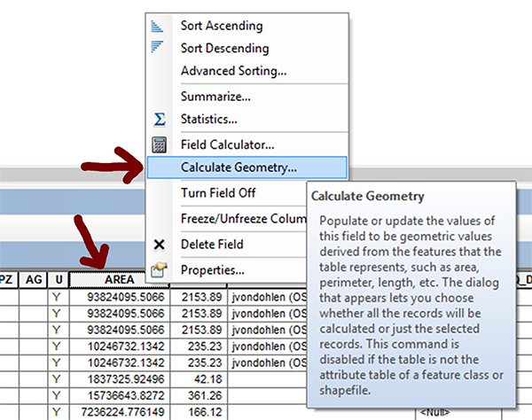Click the AREA column header
This screenshot has width=532, height=420.
pyautogui.click(x=119, y=279)
